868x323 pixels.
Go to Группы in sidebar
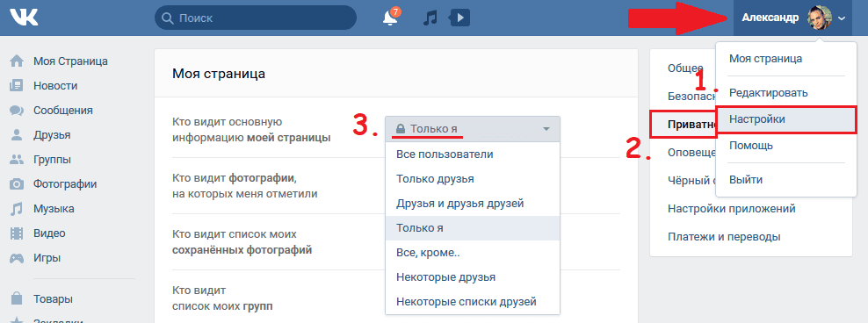[52, 160]
